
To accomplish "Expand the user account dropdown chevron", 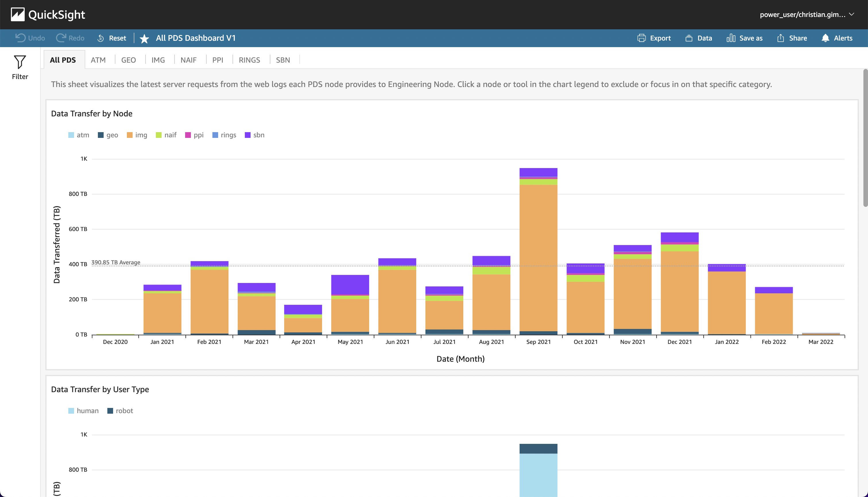I will coord(852,14).
